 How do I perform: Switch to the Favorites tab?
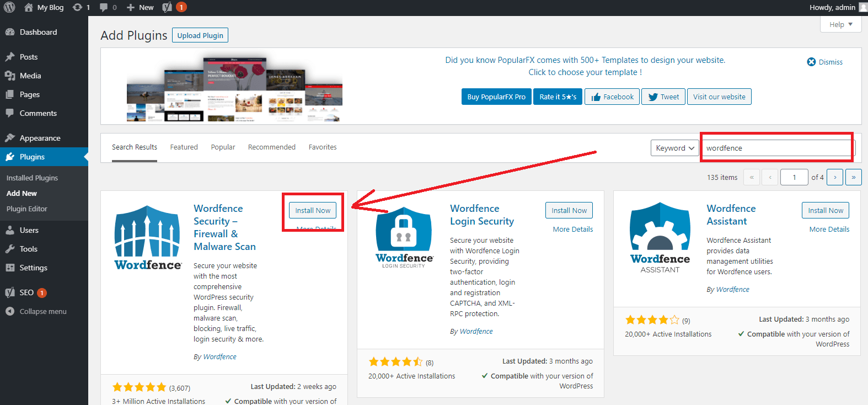pyautogui.click(x=323, y=147)
